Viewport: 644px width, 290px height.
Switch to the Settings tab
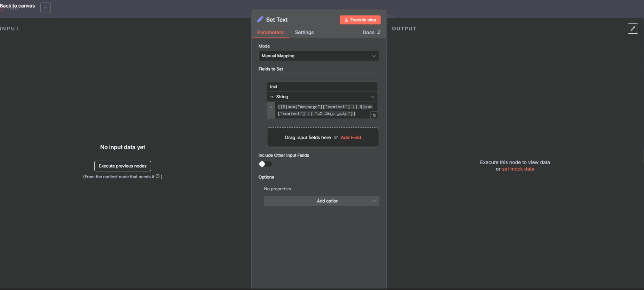point(304,32)
